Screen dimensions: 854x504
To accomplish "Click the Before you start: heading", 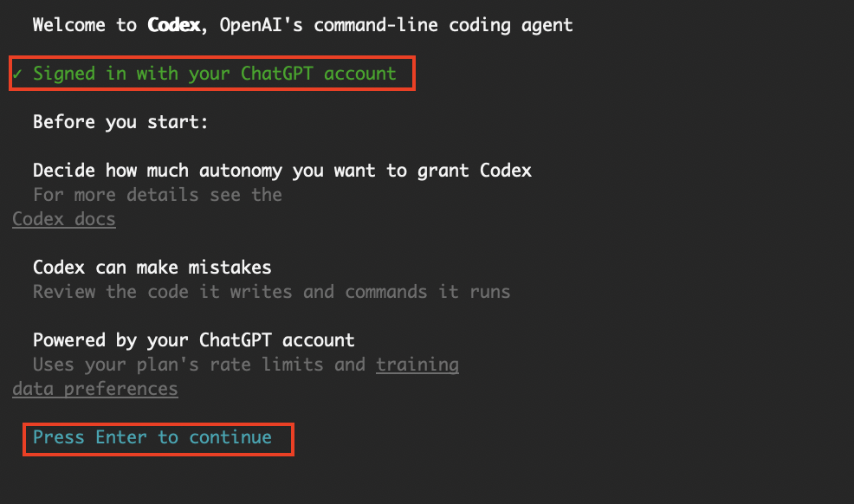I will (120, 122).
